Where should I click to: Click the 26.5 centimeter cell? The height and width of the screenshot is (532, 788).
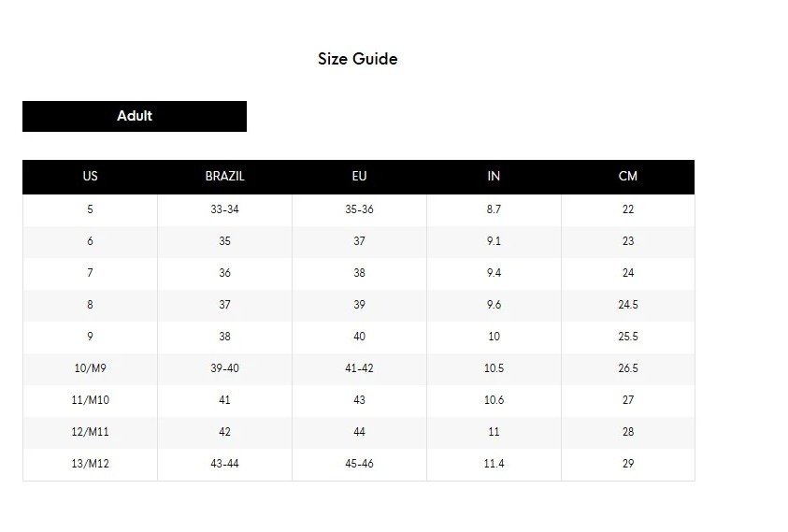[x=628, y=368]
